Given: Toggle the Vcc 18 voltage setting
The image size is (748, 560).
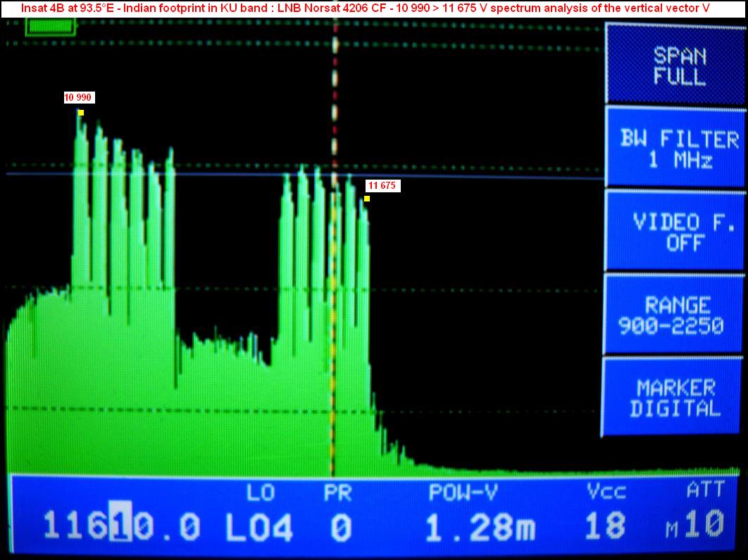Looking at the screenshot, I should [606, 525].
